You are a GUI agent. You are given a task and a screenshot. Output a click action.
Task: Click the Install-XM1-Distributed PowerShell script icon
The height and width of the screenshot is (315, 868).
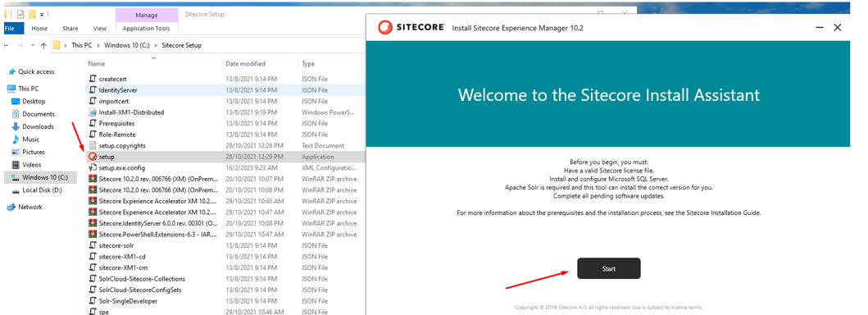tap(93, 112)
